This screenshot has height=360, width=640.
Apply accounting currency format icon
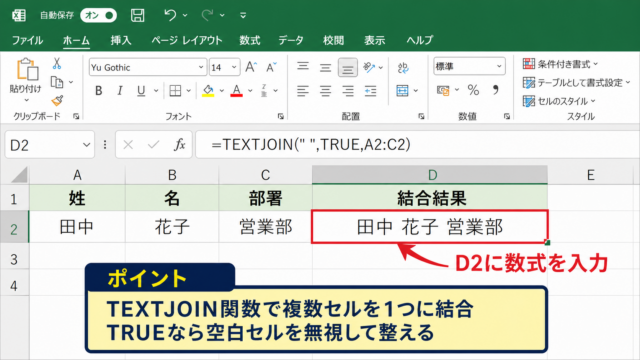443,90
